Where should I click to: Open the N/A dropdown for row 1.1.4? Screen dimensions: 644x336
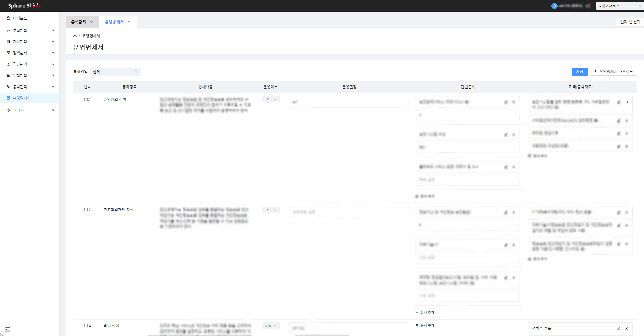(271, 326)
